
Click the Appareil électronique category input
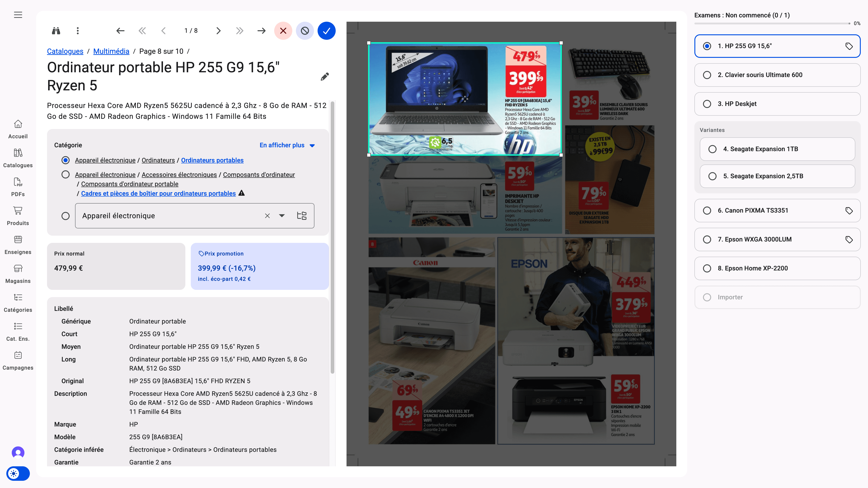pyautogui.click(x=195, y=216)
